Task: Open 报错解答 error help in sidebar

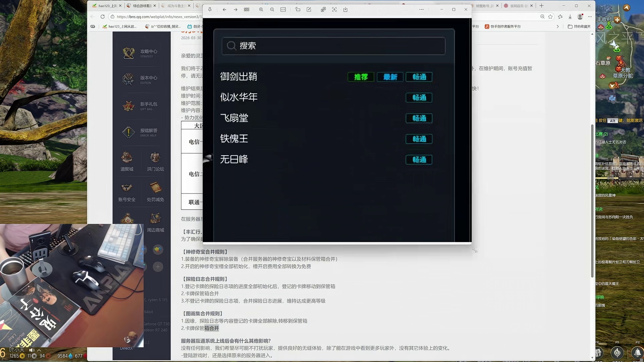Action: (x=140, y=132)
